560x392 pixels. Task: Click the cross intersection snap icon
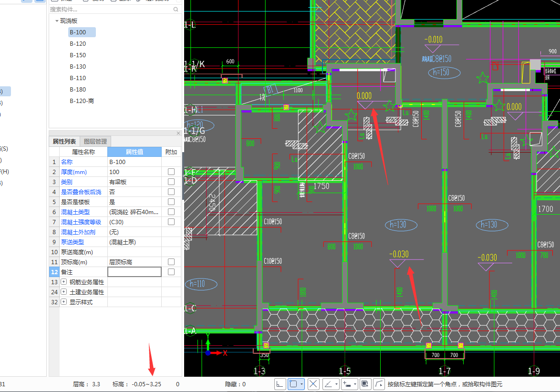coord(313,384)
